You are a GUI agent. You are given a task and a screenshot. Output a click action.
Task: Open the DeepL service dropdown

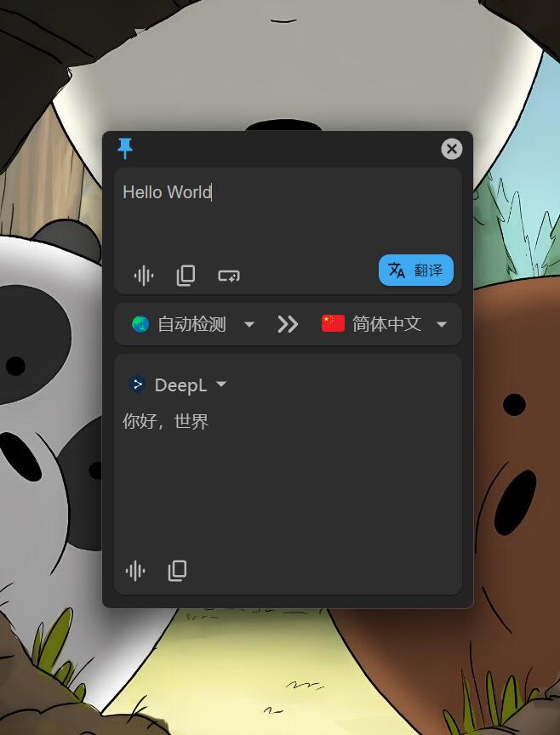[178, 385]
